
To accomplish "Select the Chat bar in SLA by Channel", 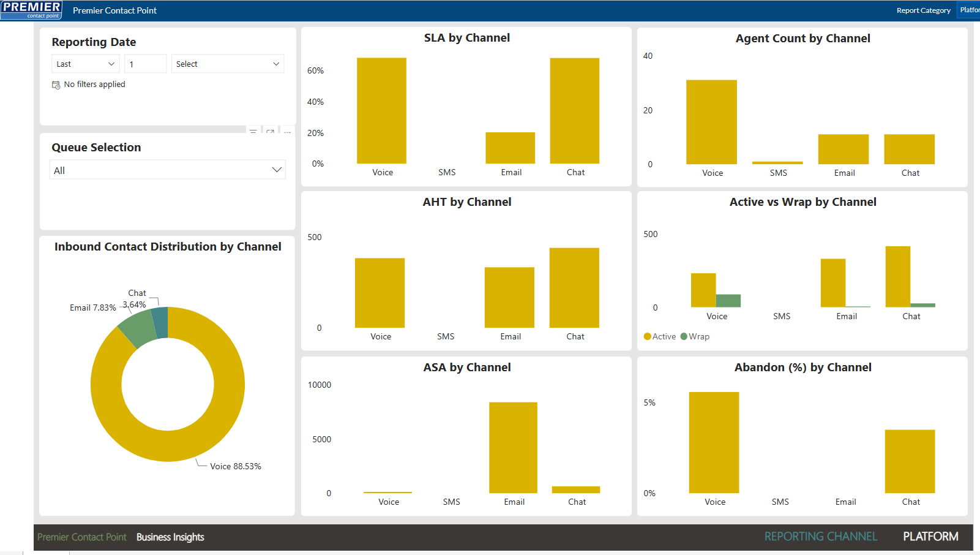I will 574,111.
